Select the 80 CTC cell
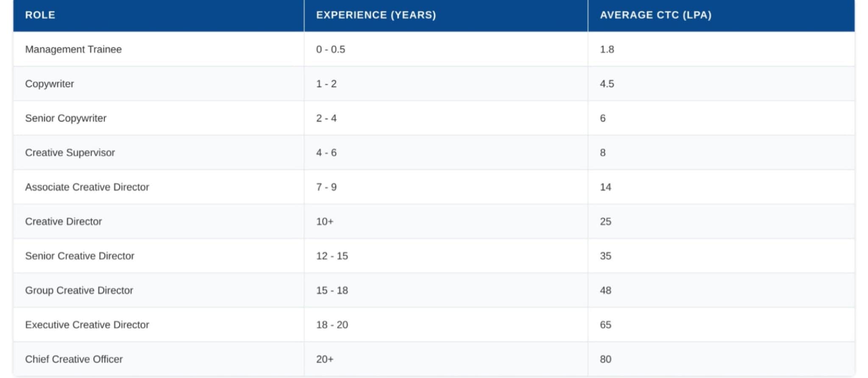The height and width of the screenshot is (378, 868). click(x=606, y=359)
